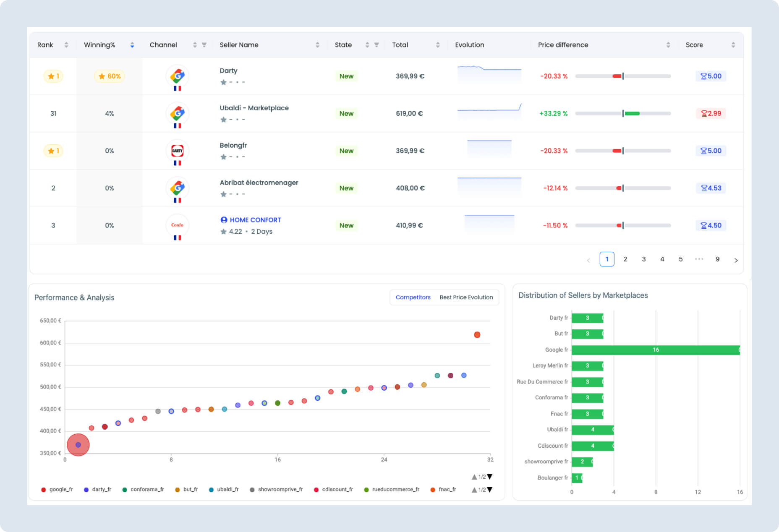Click the showroomprive fr bar
779x532 pixels.
click(x=582, y=462)
